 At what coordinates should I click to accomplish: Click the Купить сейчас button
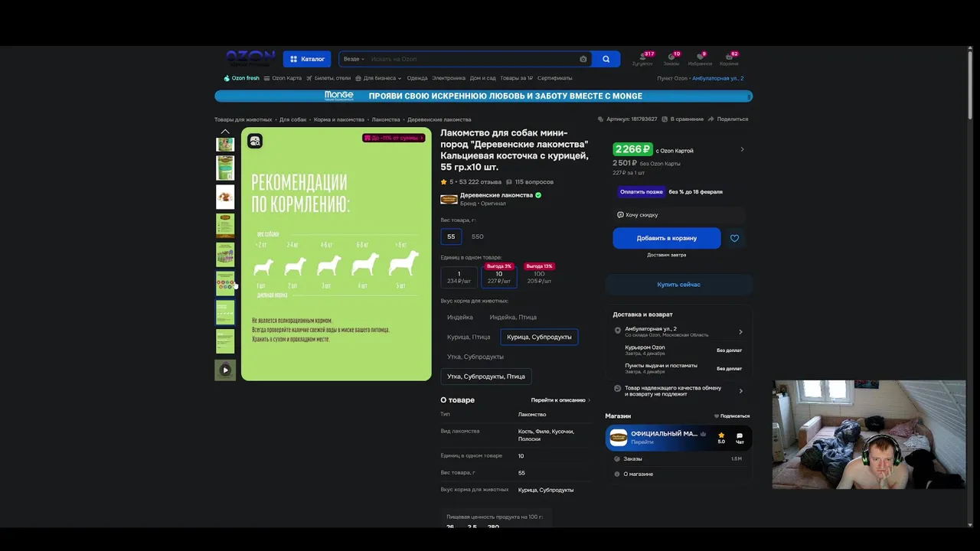click(x=679, y=285)
